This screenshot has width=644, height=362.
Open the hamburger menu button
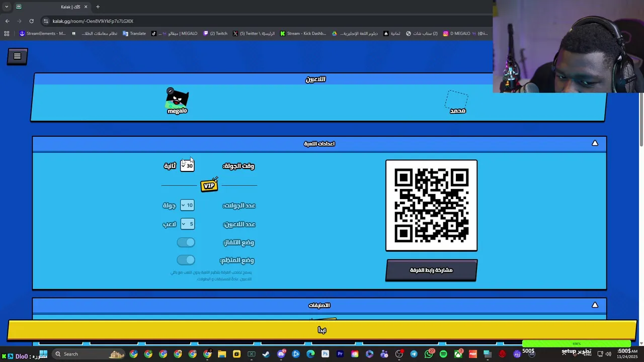point(17,56)
